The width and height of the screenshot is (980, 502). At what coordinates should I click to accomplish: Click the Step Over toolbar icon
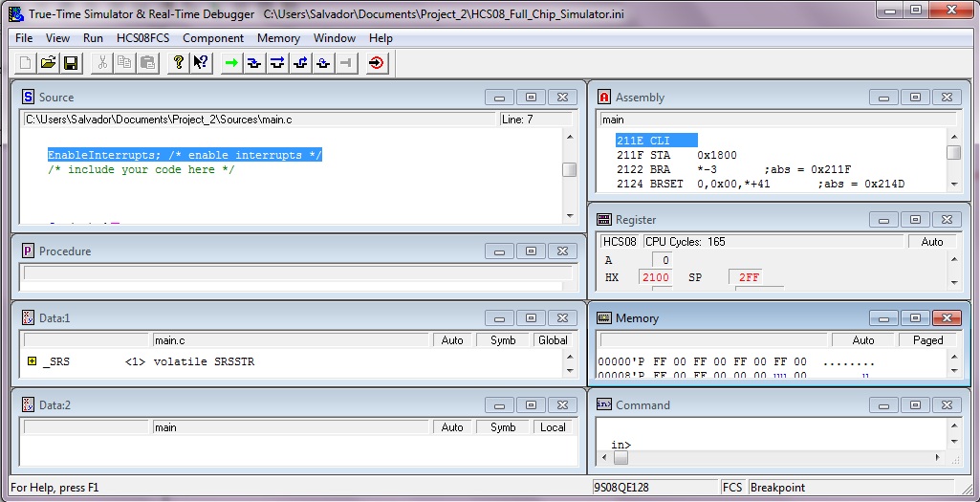pyautogui.click(x=277, y=63)
